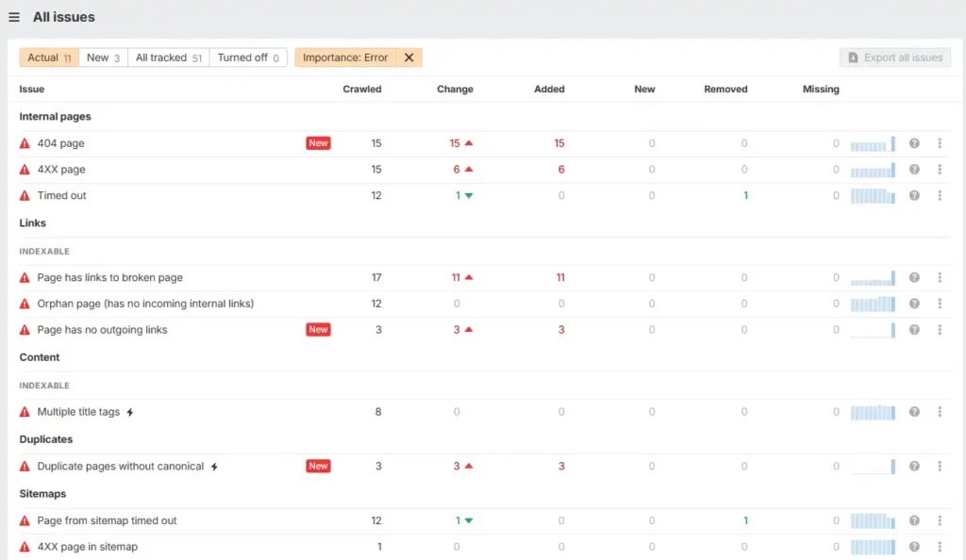The width and height of the screenshot is (966, 560).
Task: Open help for Page has links to broken page
Action: tap(914, 277)
